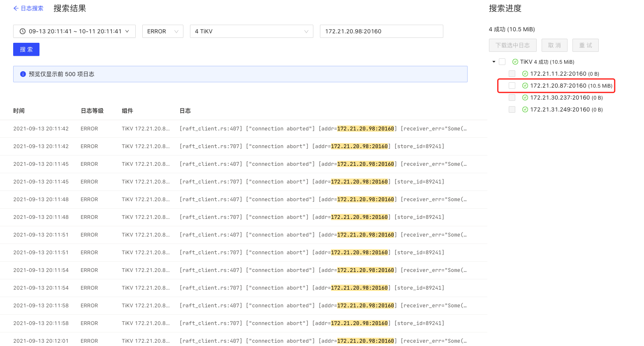Click green success icon beside TiKV 4 成功
Screen dimensions: 644x346
pyautogui.click(x=515, y=62)
